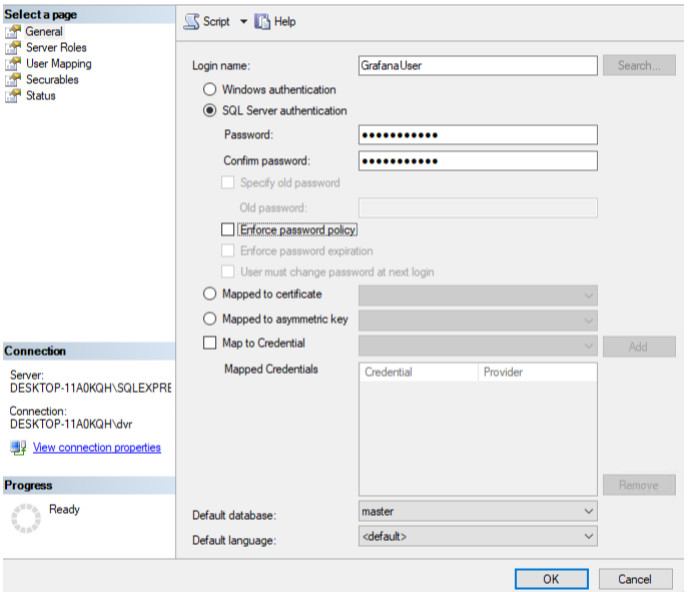Open the Securables page icon
The width and height of the screenshot is (689, 592).
click(13, 80)
